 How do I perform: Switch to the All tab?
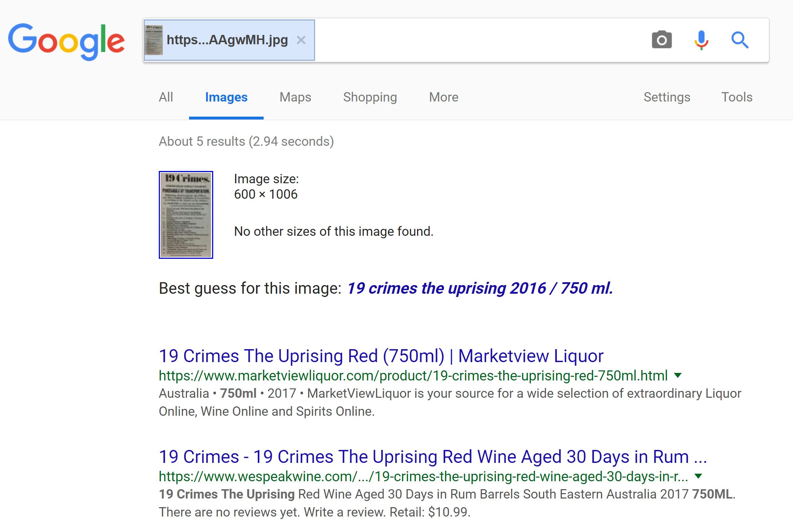(166, 97)
